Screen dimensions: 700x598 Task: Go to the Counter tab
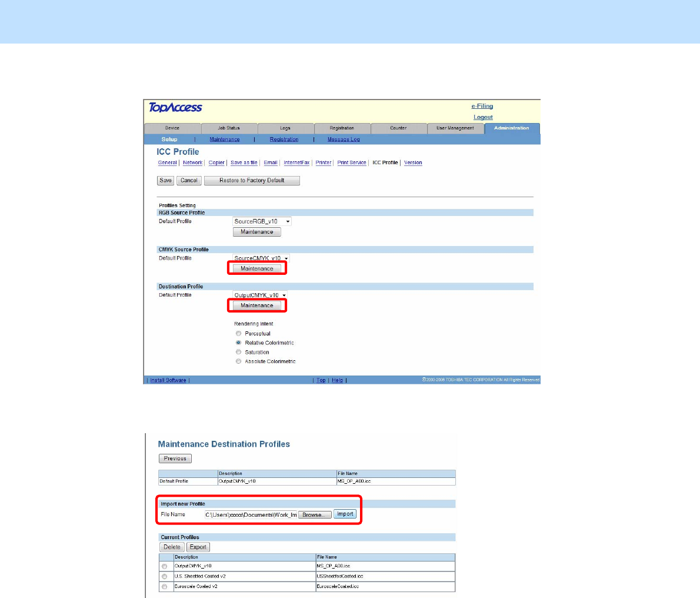click(398, 128)
